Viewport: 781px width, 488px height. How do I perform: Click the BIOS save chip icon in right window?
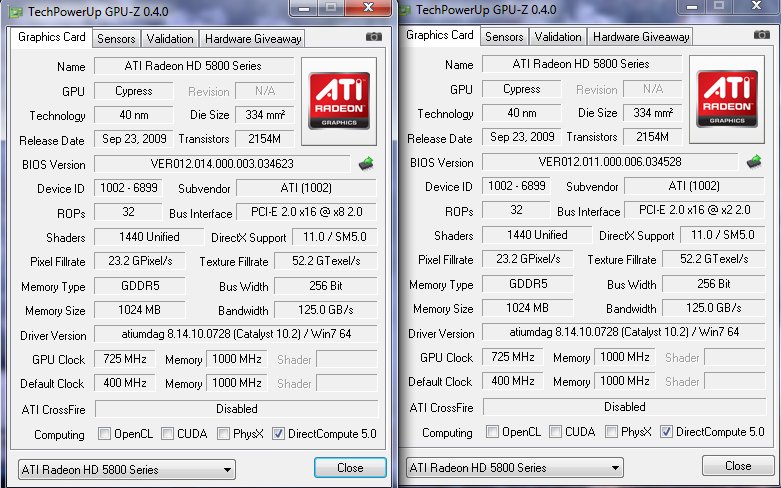pyautogui.click(x=754, y=161)
